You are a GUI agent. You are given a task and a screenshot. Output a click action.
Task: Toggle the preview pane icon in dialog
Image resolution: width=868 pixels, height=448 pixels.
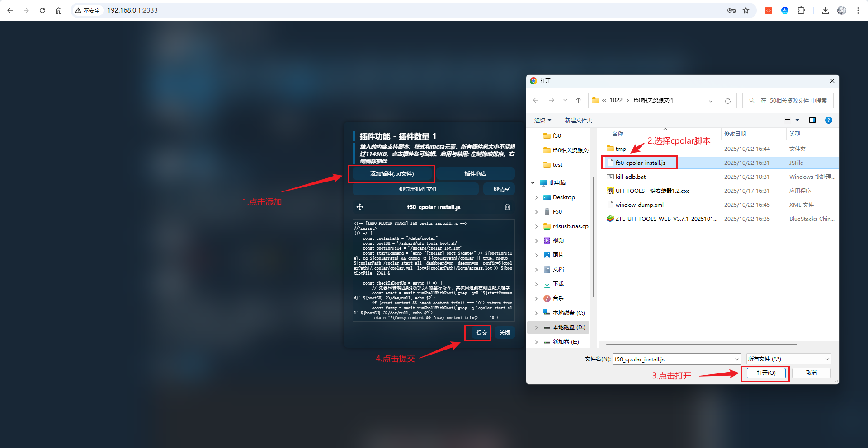coord(812,120)
